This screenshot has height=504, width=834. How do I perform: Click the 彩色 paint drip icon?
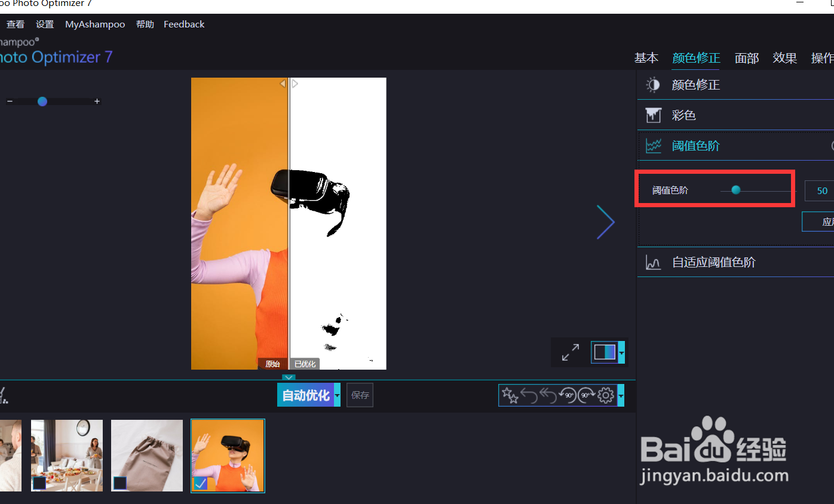tap(653, 115)
